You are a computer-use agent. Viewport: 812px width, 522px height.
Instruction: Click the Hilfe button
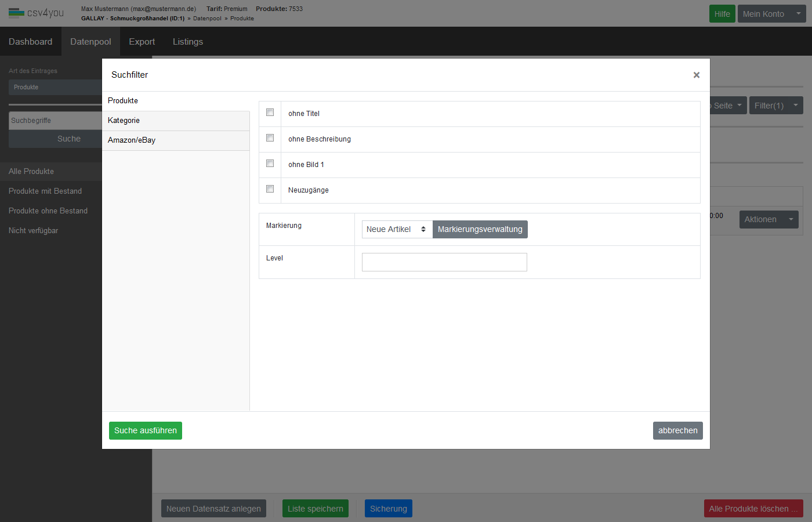click(x=722, y=14)
